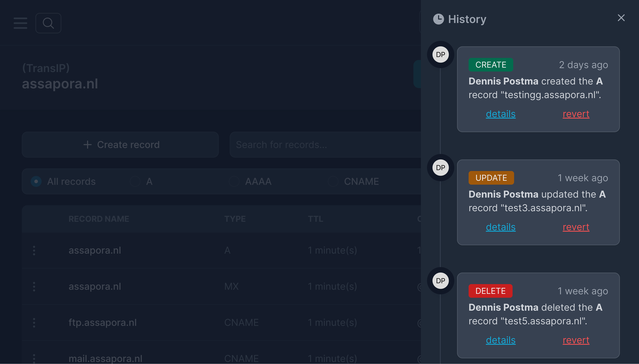Viewport: 639px width, 364px height.
Task: Focus the Search for records field
Action: pyautogui.click(x=325, y=145)
